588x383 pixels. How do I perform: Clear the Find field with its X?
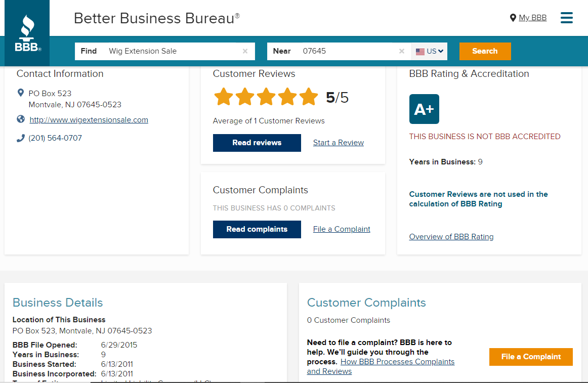245,51
